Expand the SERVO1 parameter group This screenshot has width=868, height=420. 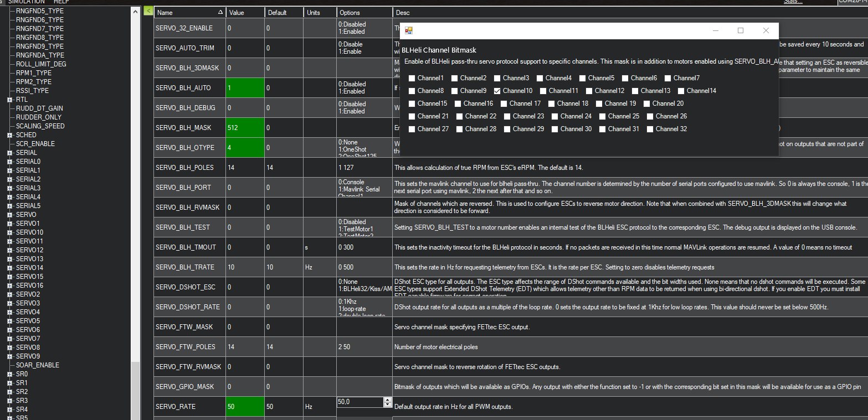coord(10,224)
